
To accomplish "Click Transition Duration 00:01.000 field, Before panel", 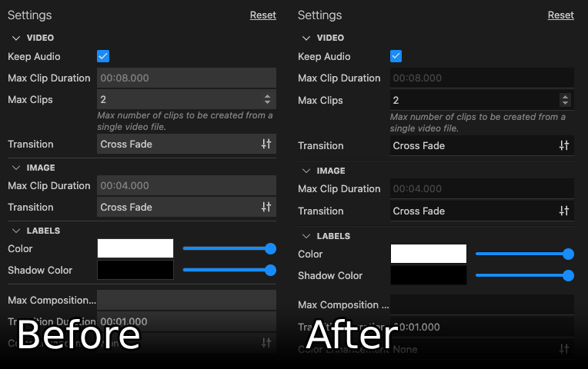I will 187,321.
